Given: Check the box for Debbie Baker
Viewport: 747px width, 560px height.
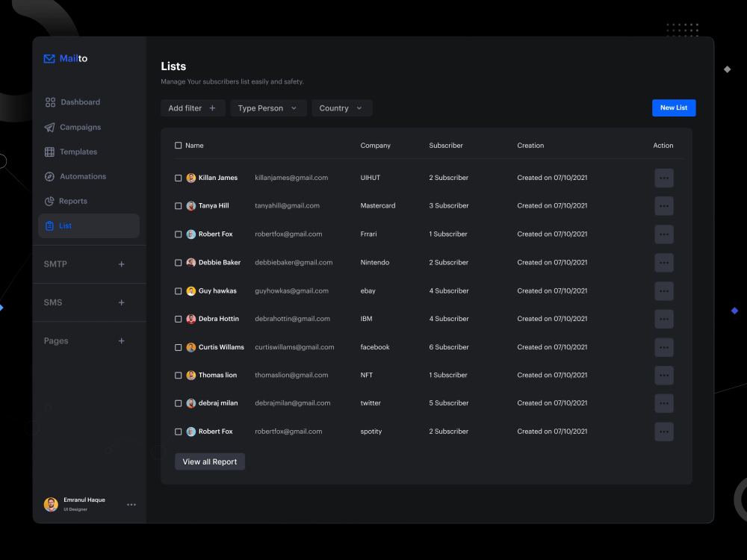Looking at the screenshot, I should click(179, 263).
